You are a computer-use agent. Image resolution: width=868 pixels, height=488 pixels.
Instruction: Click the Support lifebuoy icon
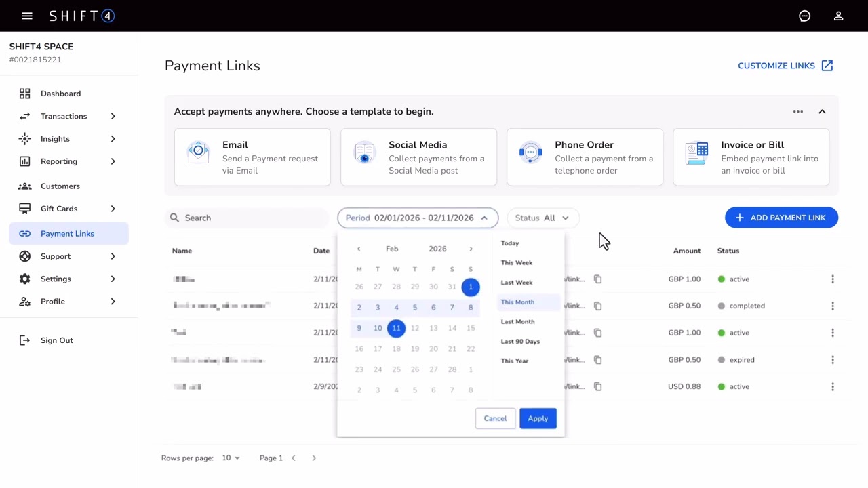point(25,256)
